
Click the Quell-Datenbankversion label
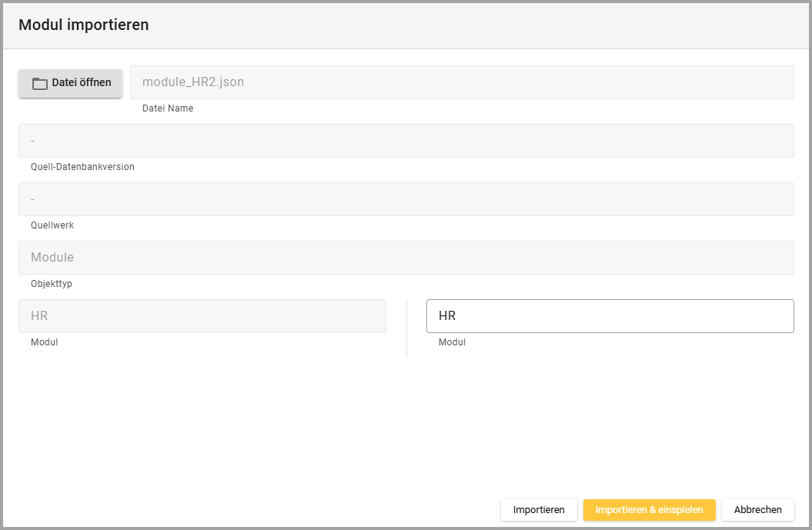pos(82,167)
